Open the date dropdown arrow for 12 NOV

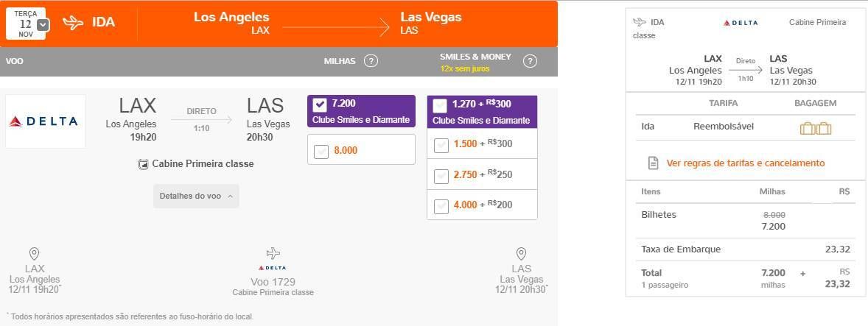[x=43, y=25]
